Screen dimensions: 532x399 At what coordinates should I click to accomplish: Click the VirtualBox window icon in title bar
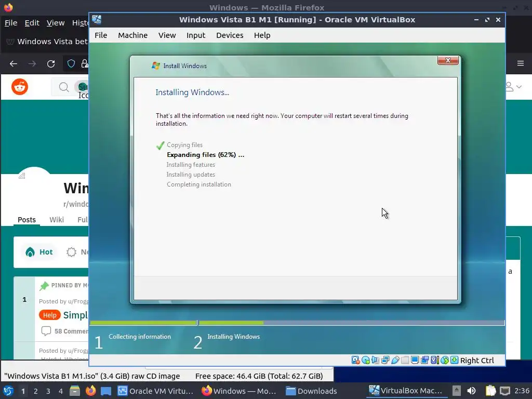tap(97, 20)
